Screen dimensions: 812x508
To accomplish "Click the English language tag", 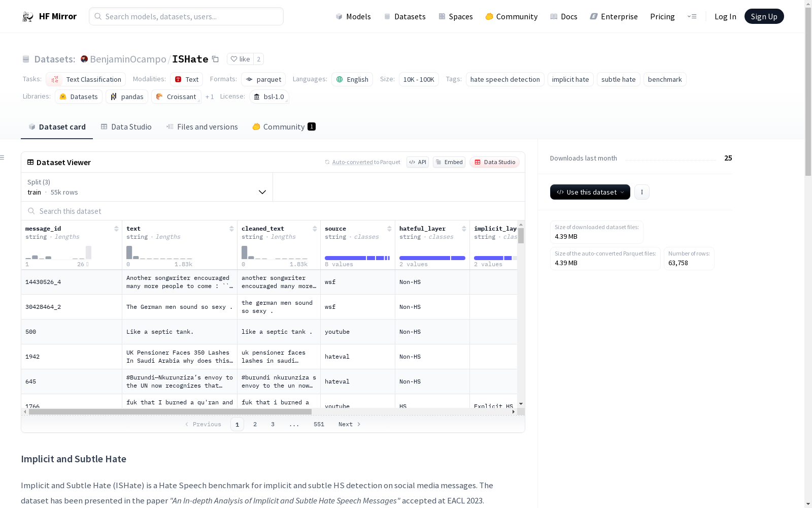I will point(352,79).
